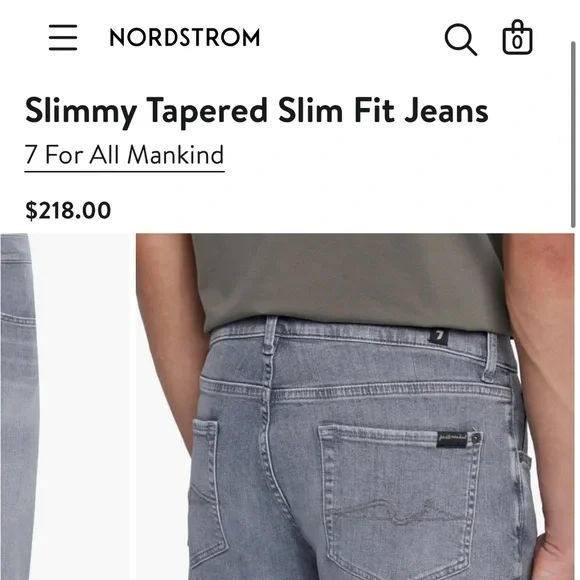Click the zero count inside the bag icon
The height and width of the screenshot is (580, 580).
pos(517,42)
